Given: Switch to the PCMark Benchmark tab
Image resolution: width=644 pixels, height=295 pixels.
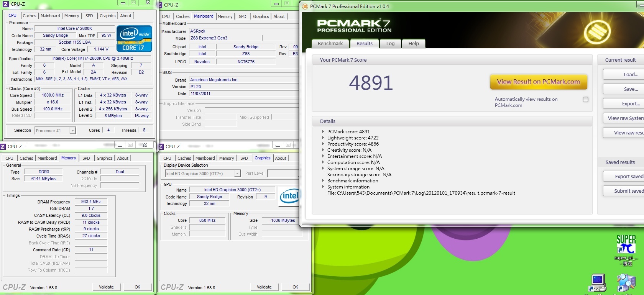Looking at the screenshot, I should (330, 44).
